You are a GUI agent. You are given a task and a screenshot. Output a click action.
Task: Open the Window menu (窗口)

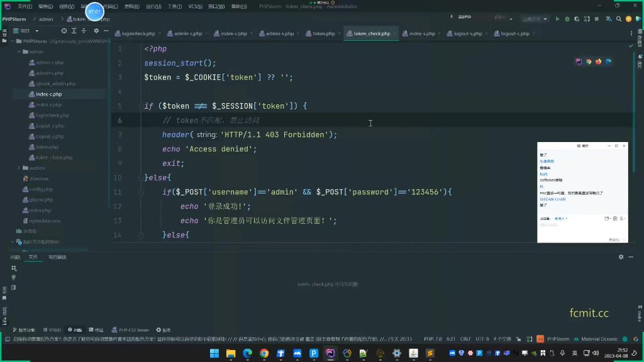[x=216, y=6]
